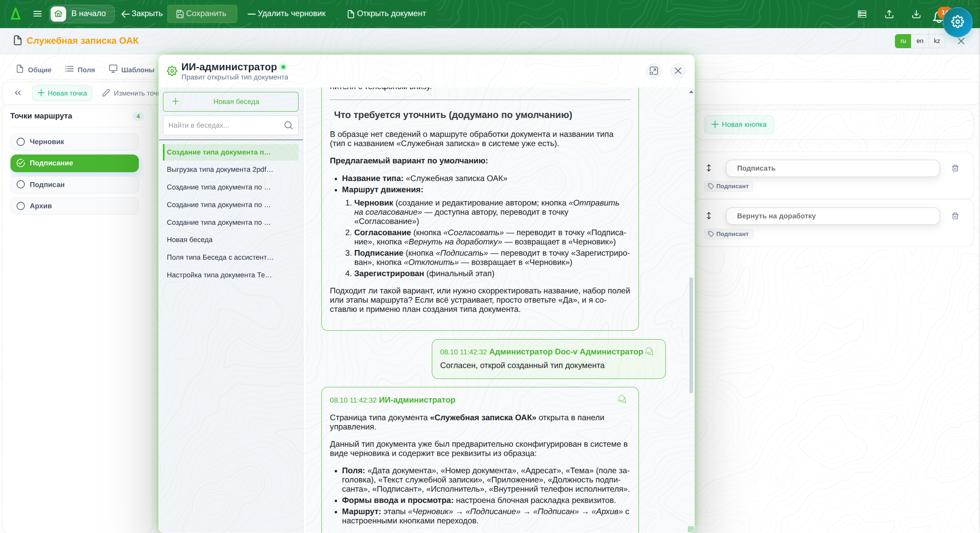Select the Архив route point
The width and height of the screenshot is (980, 533).
click(x=75, y=206)
